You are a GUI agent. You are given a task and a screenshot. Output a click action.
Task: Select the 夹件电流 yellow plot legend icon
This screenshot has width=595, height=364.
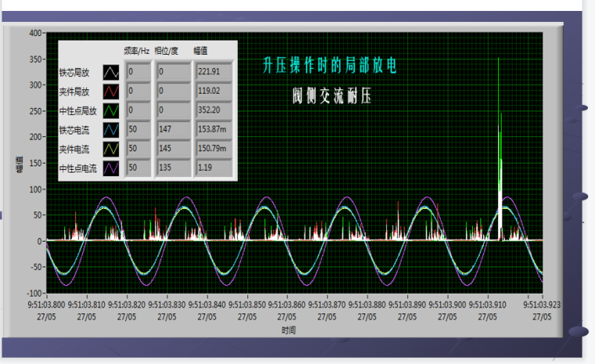pyautogui.click(x=112, y=148)
